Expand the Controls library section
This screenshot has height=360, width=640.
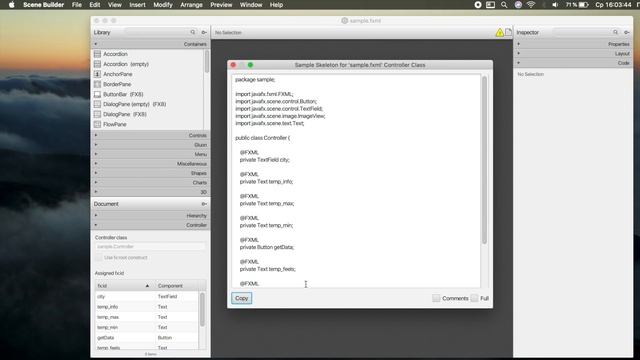pos(151,135)
